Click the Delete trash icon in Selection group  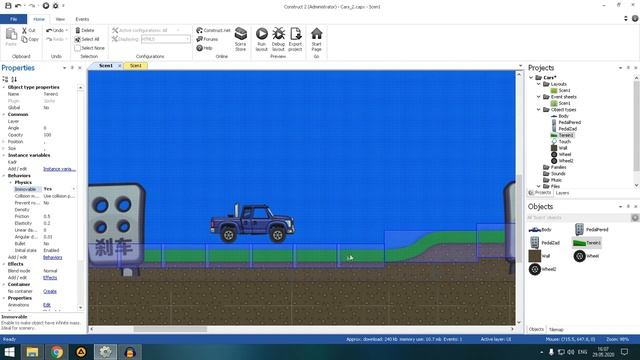(x=78, y=30)
